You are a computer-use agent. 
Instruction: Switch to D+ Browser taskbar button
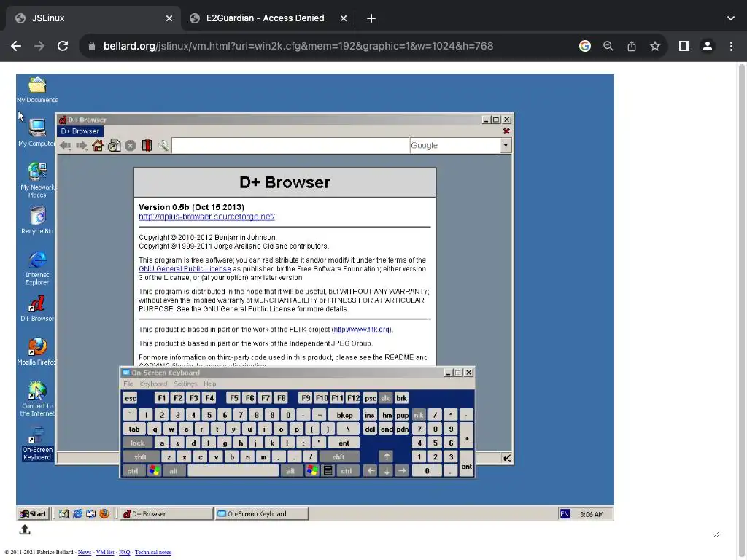click(166, 514)
